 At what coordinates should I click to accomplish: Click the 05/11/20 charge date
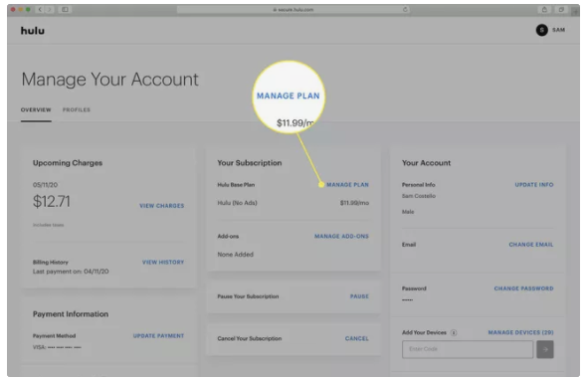tap(46, 185)
